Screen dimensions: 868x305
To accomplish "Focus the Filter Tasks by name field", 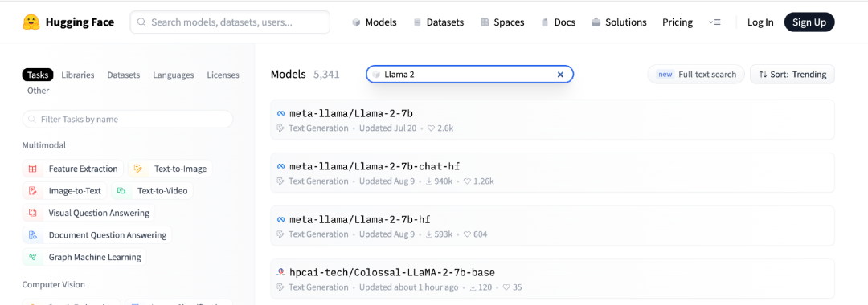I will [x=128, y=119].
